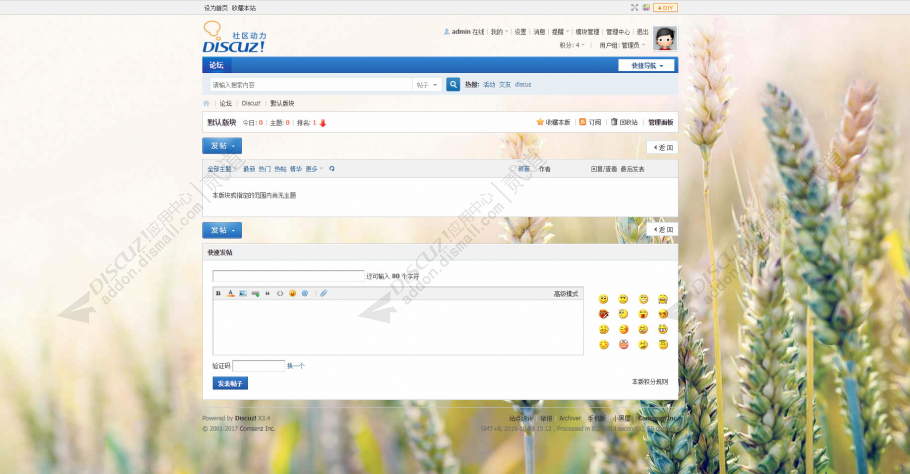Open 消息 in user menu
910x474 pixels.
(x=539, y=32)
